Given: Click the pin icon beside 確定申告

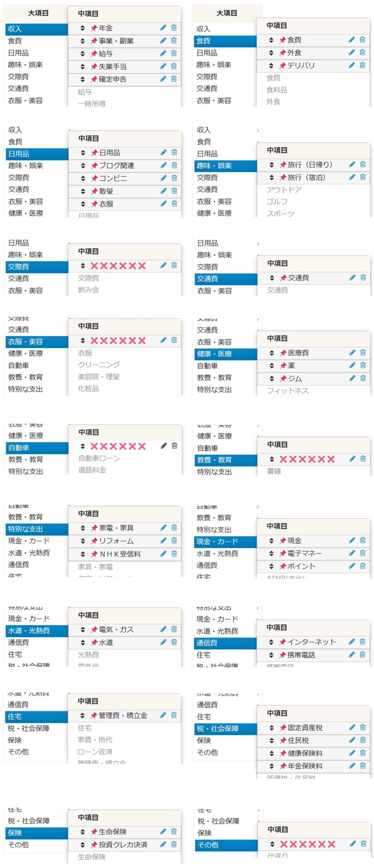Looking at the screenshot, I should [x=94, y=79].
